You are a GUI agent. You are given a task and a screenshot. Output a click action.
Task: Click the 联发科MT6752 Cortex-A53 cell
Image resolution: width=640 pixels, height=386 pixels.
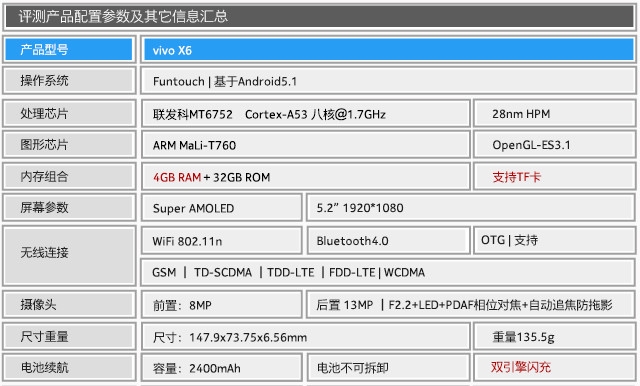306,114
